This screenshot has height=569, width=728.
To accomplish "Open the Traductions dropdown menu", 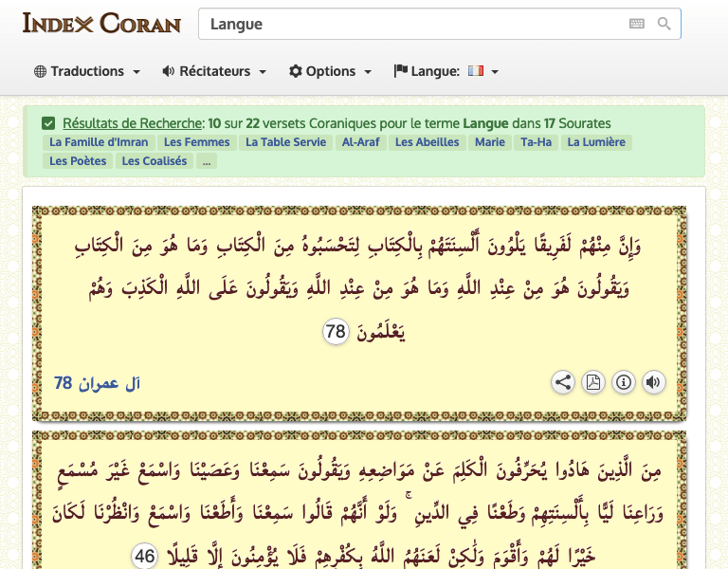I will [87, 71].
